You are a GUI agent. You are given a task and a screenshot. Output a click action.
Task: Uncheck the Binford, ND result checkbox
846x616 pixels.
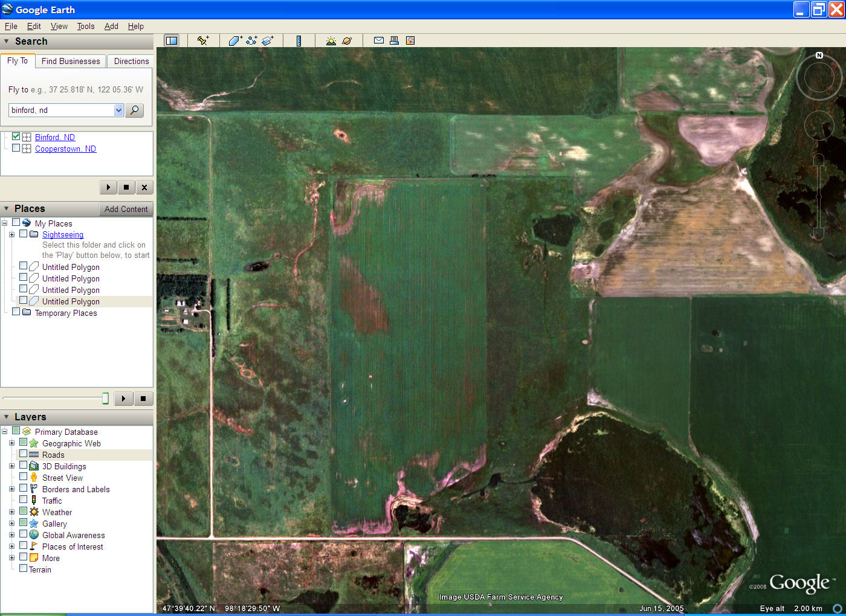pos(16,136)
